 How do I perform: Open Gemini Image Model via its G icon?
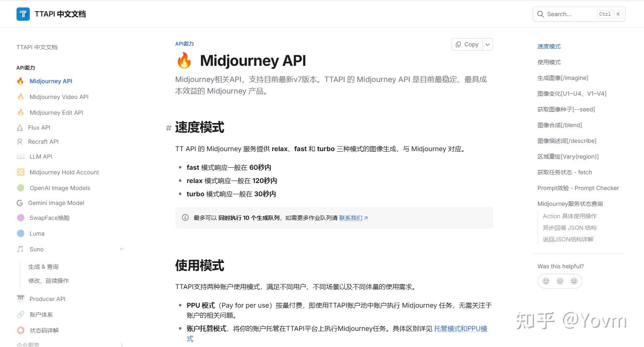point(19,202)
